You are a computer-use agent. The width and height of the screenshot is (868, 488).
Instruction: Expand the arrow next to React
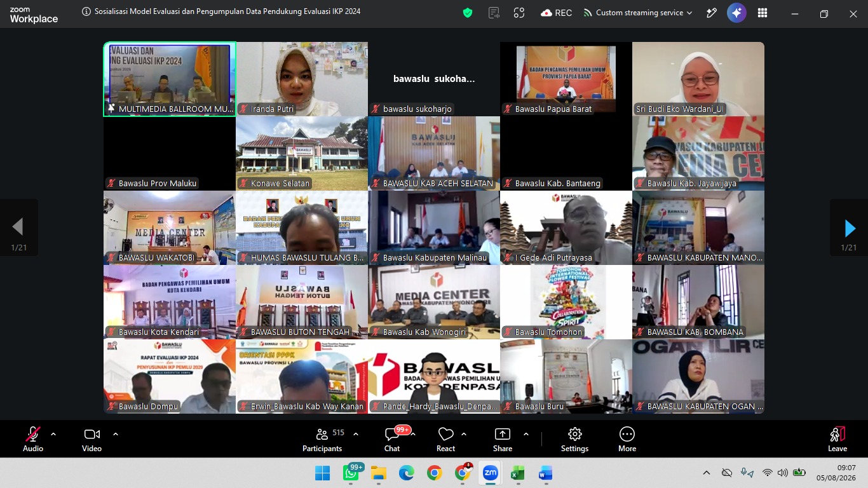click(x=464, y=434)
